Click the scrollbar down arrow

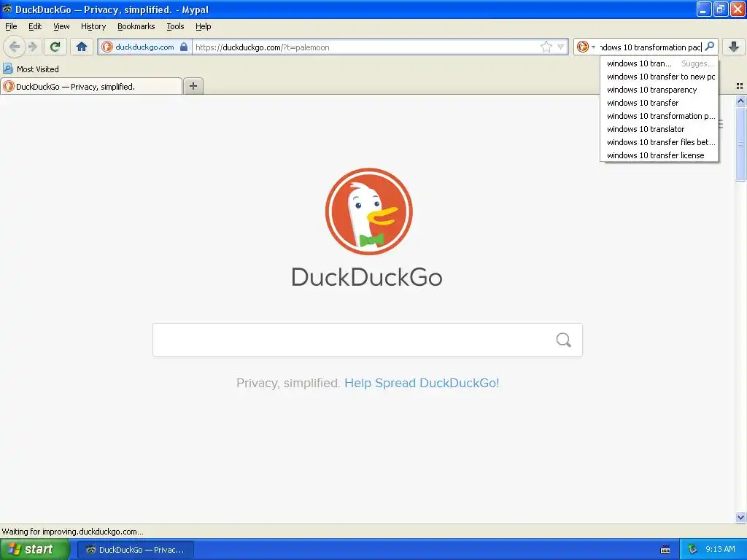[740, 517]
